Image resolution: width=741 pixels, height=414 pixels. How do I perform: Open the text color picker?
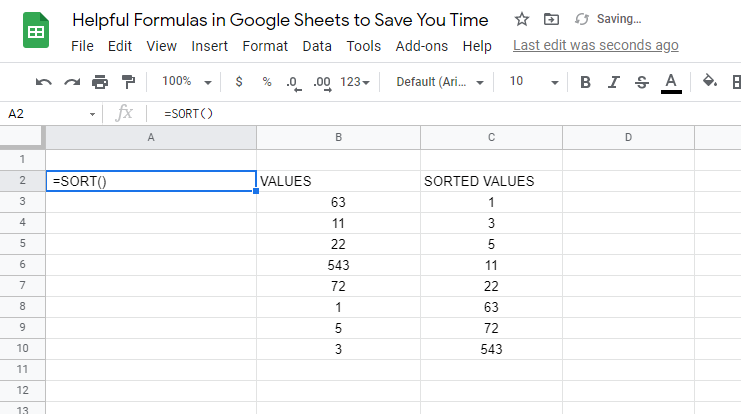pos(671,83)
